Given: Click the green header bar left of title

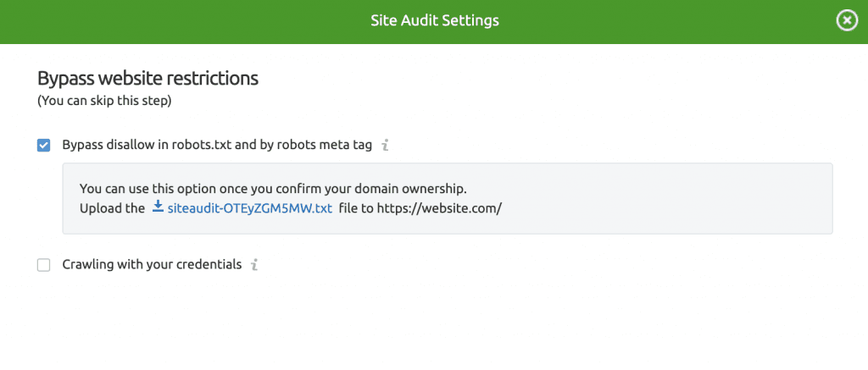Looking at the screenshot, I should pyautogui.click(x=170, y=21).
